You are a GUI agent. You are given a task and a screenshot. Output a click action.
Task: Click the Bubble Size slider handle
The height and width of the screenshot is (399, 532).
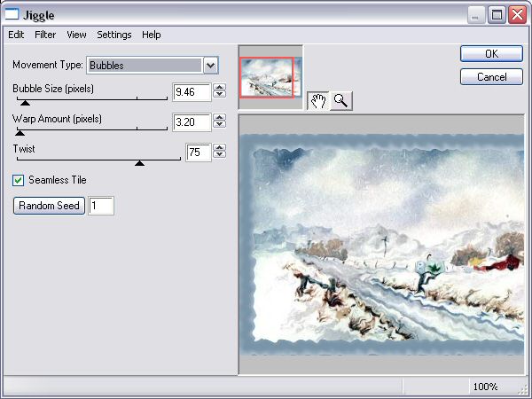[25, 103]
